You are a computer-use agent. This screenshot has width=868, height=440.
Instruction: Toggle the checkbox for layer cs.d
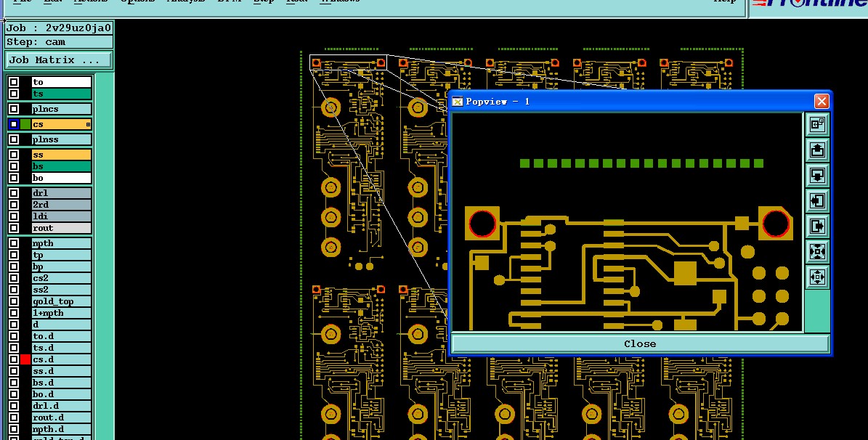tap(14, 359)
